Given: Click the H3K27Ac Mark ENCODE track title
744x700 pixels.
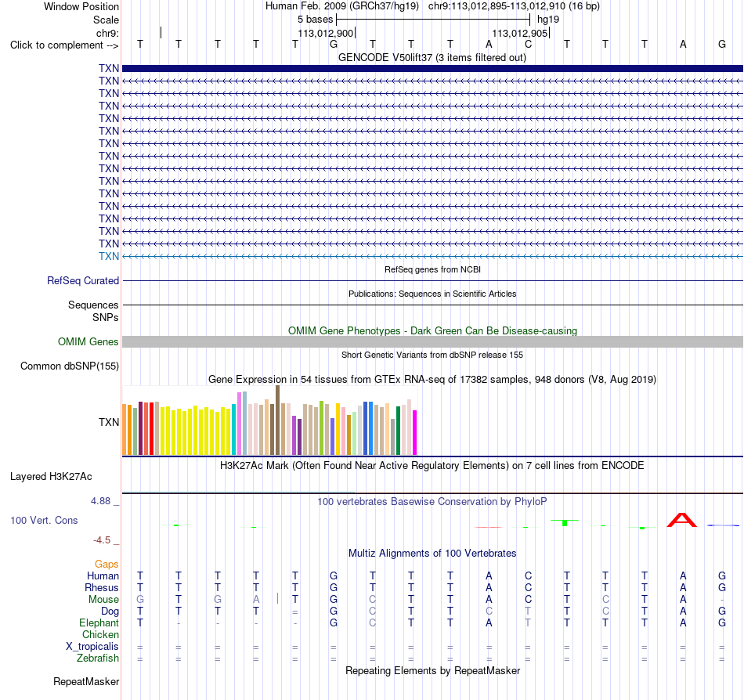Looking at the screenshot, I should pos(432,465).
